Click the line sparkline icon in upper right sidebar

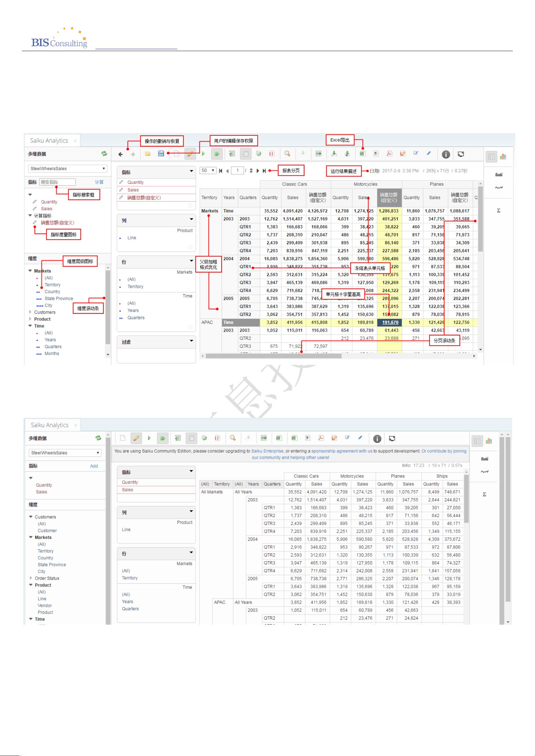click(x=499, y=188)
